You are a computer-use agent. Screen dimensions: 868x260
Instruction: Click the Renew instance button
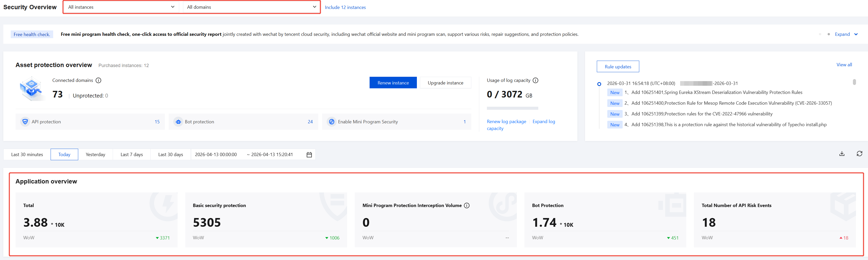[x=393, y=83]
